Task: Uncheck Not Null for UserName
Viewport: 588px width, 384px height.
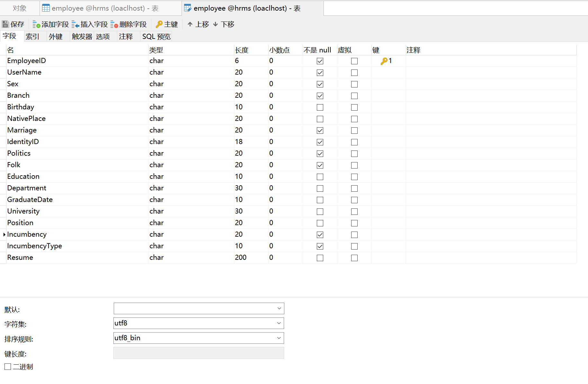Action: click(x=320, y=73)
